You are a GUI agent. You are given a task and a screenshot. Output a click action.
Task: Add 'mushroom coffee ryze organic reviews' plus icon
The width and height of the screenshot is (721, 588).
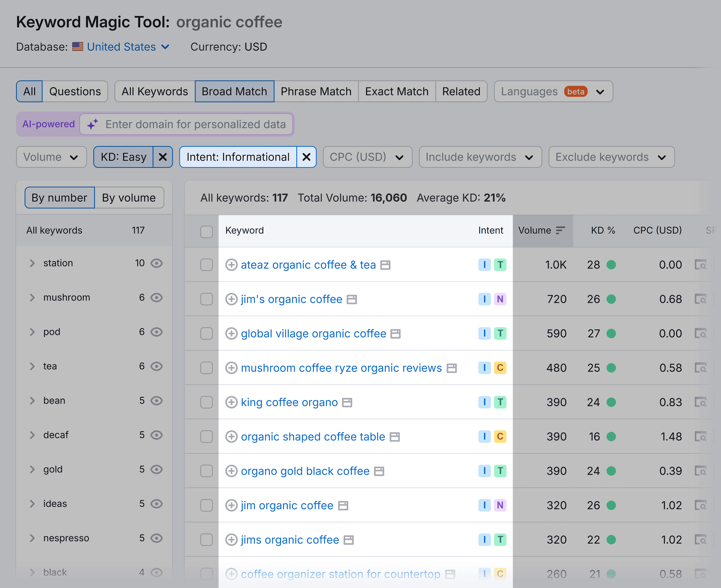tap(231, 368)
